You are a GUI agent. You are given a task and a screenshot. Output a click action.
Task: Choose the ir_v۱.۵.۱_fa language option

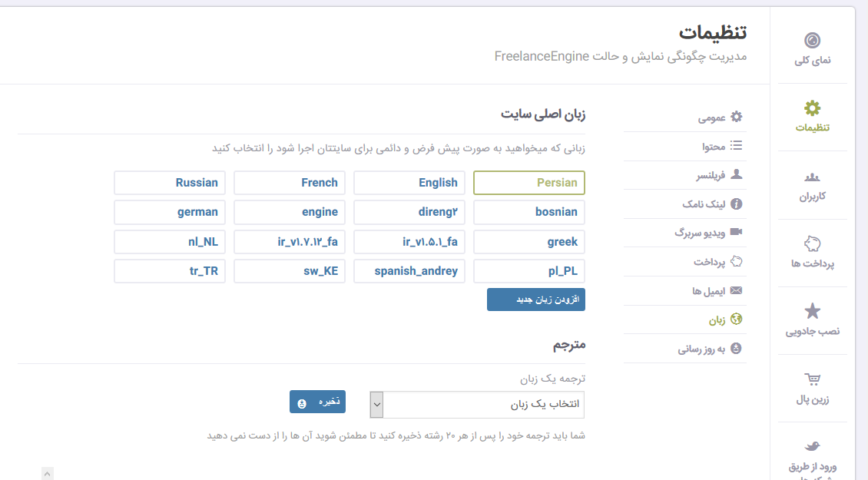click(x=409, y=242)
